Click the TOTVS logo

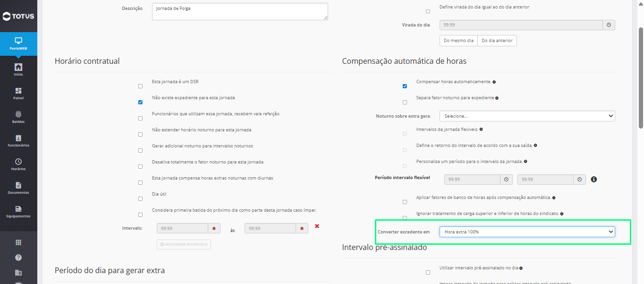click(x=18, y=17)
